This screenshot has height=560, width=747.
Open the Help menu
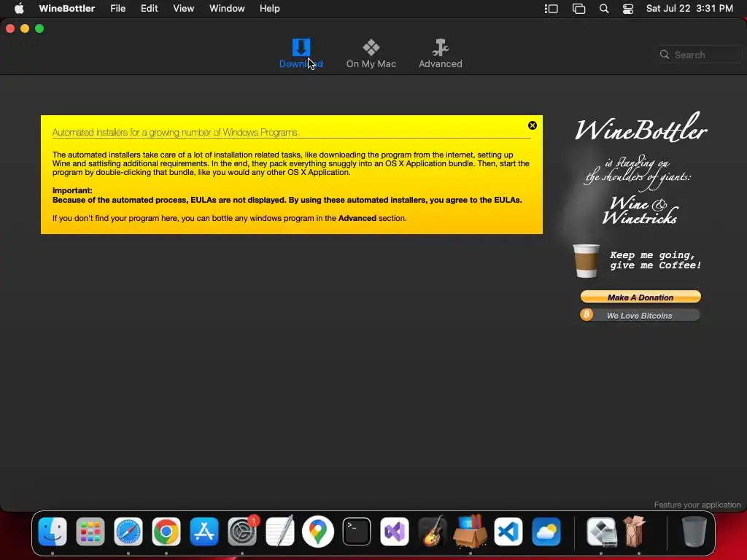tap(270, 9)
